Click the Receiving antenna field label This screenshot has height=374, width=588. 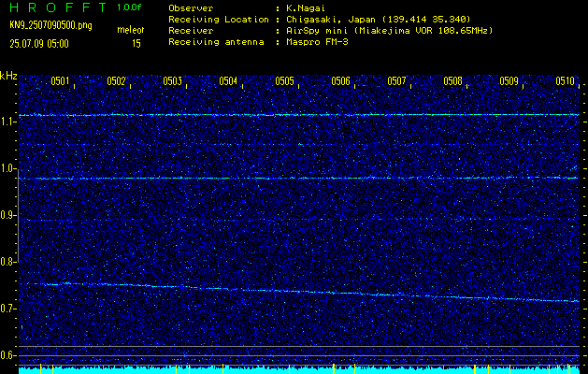pyautogui.click(x=216, y=42)
